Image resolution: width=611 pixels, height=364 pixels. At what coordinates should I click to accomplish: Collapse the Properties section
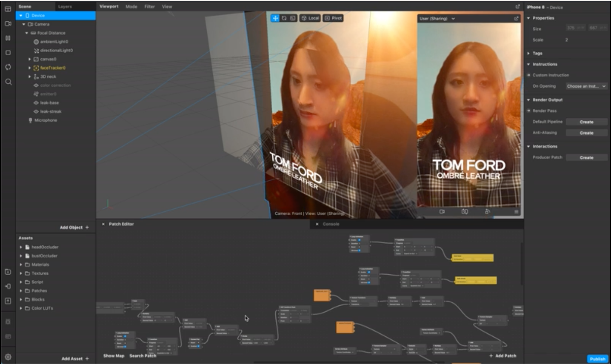click(528, 18)
